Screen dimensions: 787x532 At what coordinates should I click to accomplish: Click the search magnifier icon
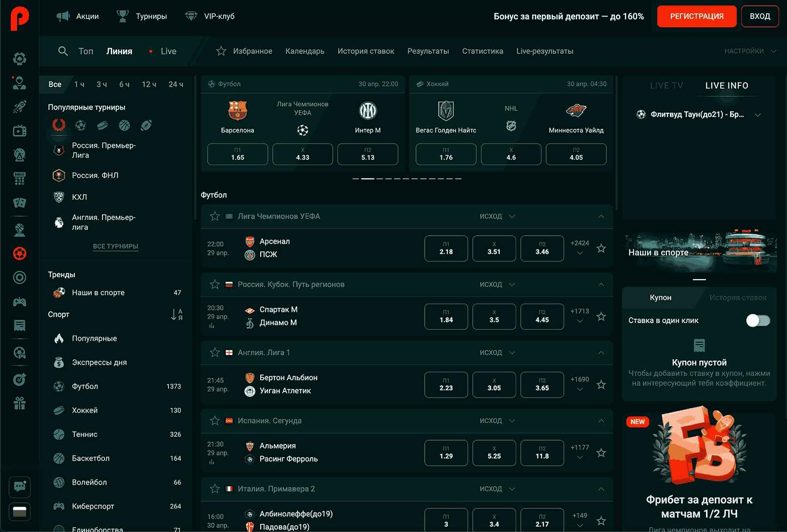pos(63,51)
